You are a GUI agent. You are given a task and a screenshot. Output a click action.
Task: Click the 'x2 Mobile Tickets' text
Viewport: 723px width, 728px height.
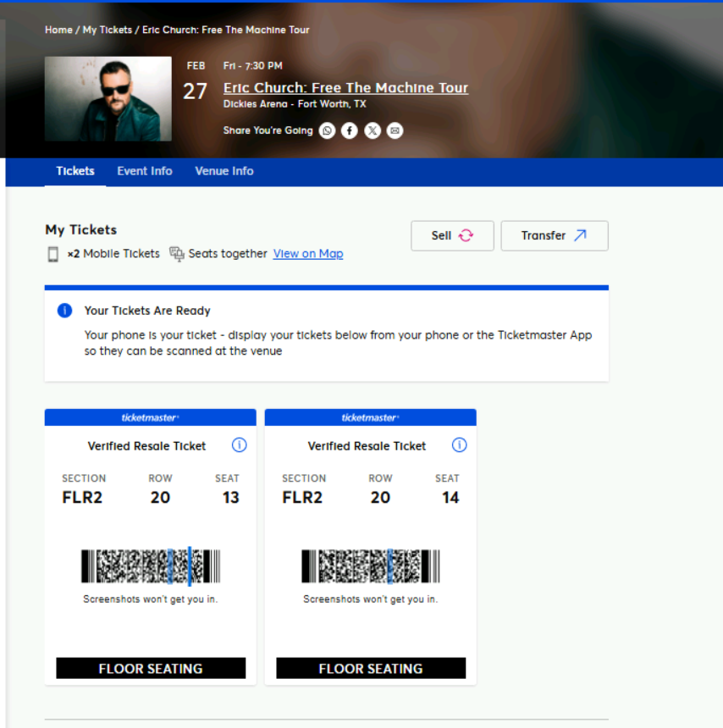pos(113,253)
